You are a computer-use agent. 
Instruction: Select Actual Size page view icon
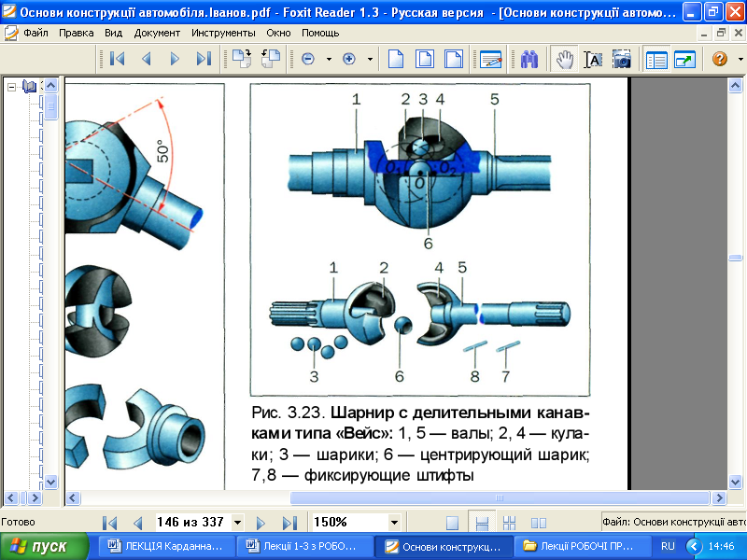click(x=396, y=59)
